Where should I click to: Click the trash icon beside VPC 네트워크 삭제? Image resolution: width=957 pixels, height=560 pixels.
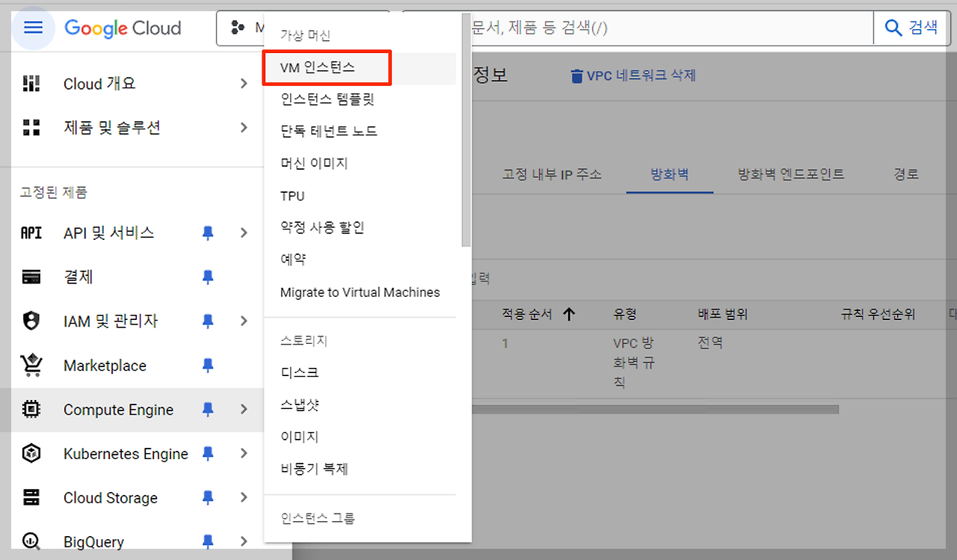576,76
